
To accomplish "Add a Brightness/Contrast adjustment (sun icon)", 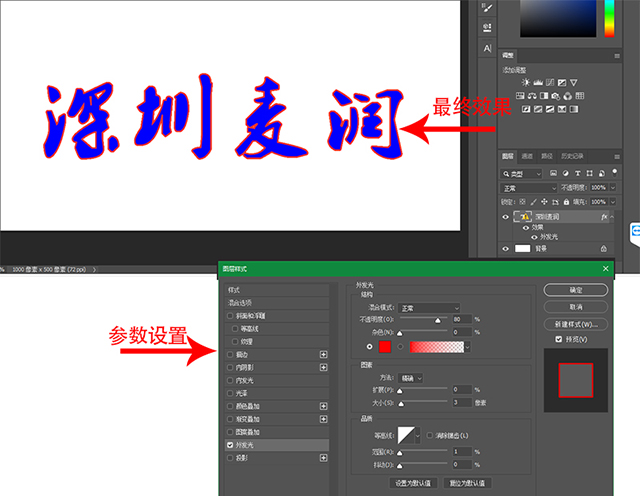I will pyautogui.click(x=526, y=82).
